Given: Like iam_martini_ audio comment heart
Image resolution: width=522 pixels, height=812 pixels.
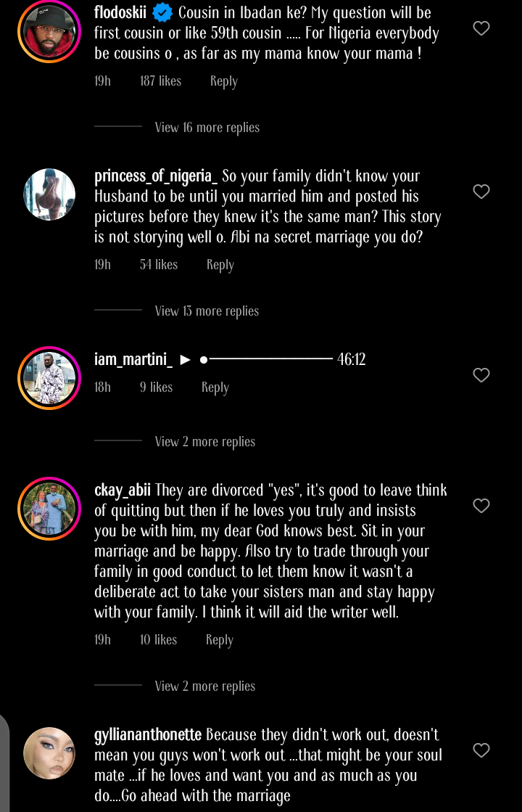Looking at the screenshot, I should click(481, 375).
